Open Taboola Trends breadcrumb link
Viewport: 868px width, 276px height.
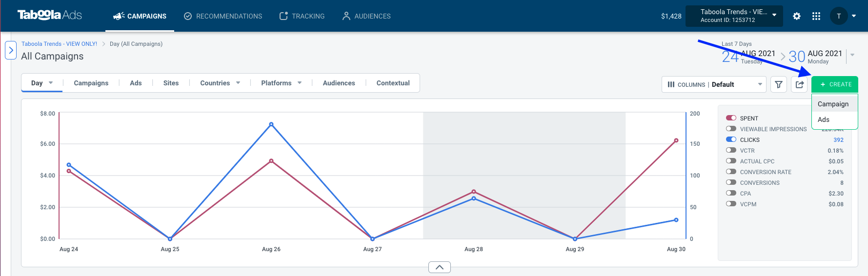[59, 44]
